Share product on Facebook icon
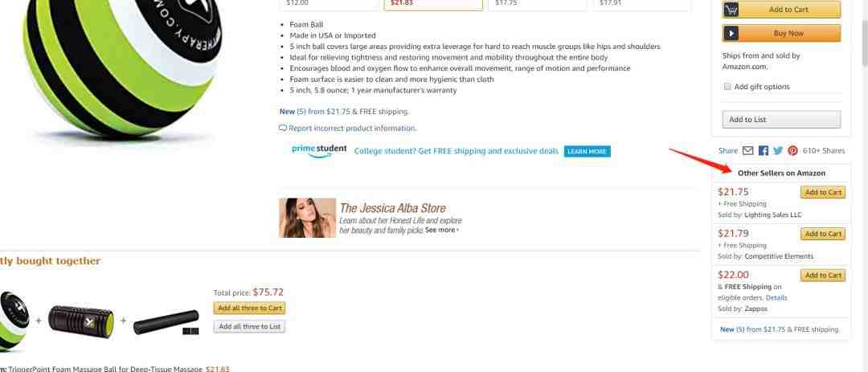Viewport: 868px width, 372px height. pyautogui.click(x=764, y=150)
